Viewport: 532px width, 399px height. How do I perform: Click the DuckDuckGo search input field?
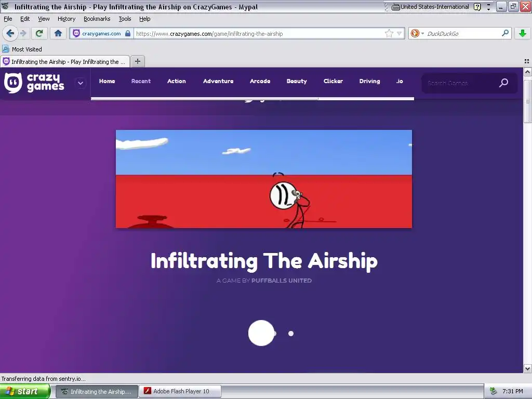coord(463,34)
